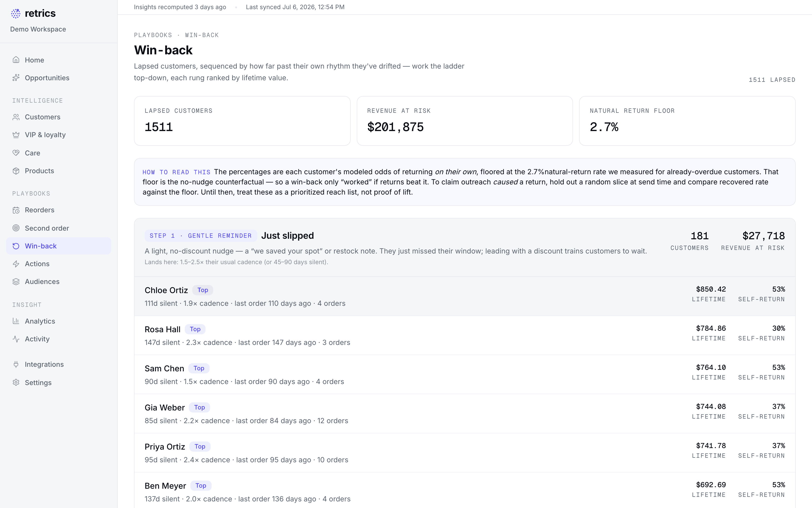Open Ben Meyer customer row

pos(464,490)
